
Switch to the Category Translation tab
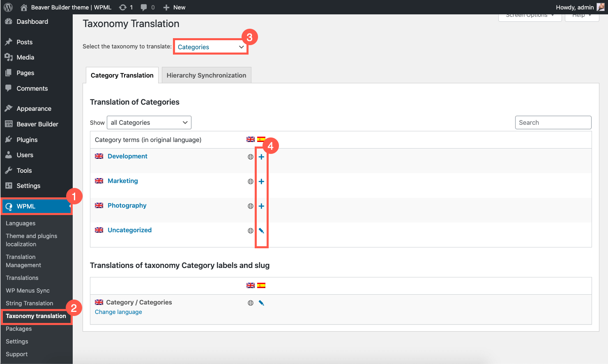click(x=122, y=76)
